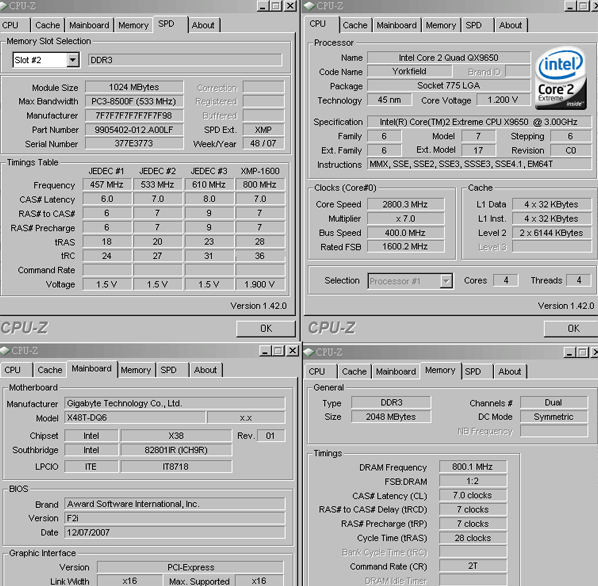The width and height of the screenshot is (598, 586).
Task: Click the FSB:DRAM ratio 1:2 field
Action: point(473,481)
